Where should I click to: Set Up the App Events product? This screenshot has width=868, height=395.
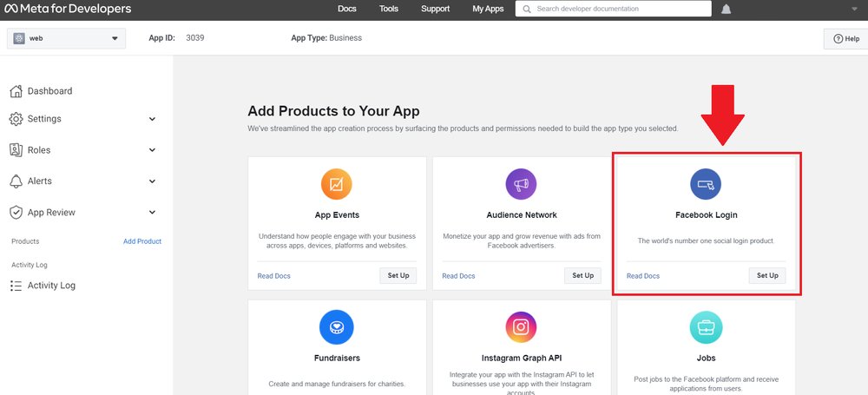(x=398, y=275)
